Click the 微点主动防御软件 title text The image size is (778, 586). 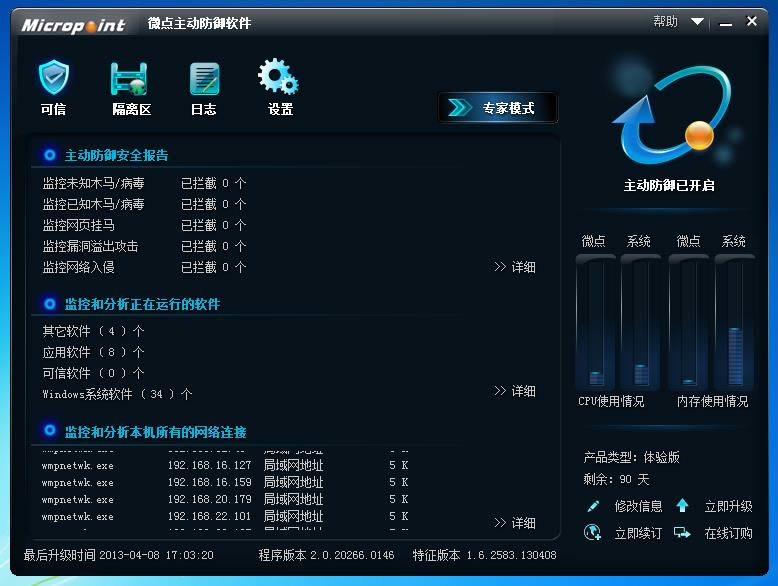(199, 23)
